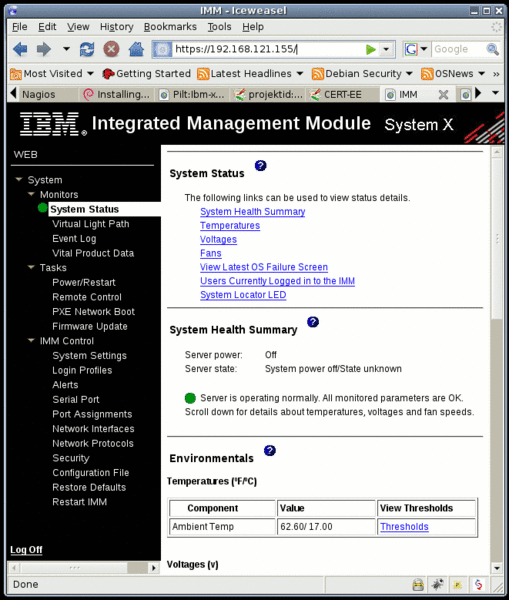509x600 pixels.
Task: Collapse the IMM Control tree node
Action: [31, 340]
